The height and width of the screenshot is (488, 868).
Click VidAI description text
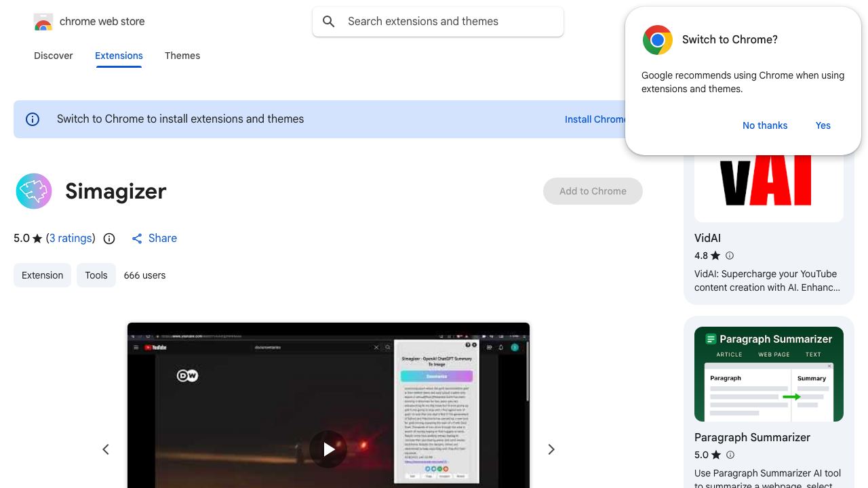pyautogui.click(x=767, y=281)
